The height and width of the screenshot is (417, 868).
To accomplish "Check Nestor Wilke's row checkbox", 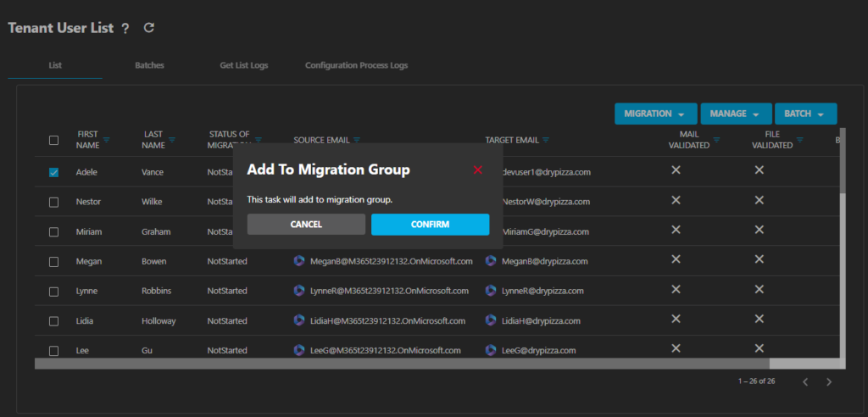I will [53, 202].
